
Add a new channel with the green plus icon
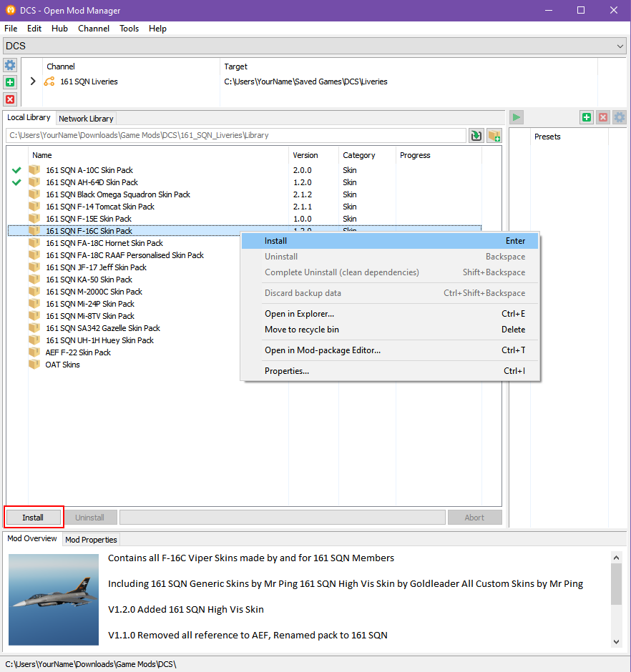click(x=10, y=82)
